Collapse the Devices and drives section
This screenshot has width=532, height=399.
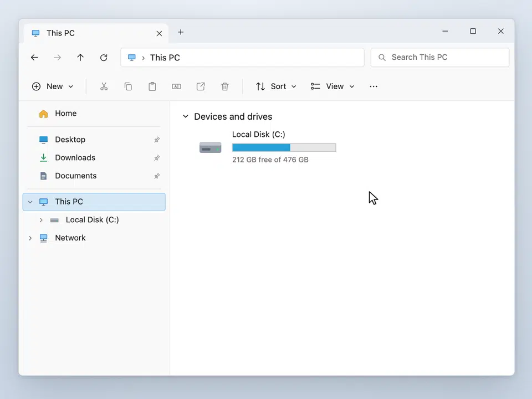tap(185, 116)
